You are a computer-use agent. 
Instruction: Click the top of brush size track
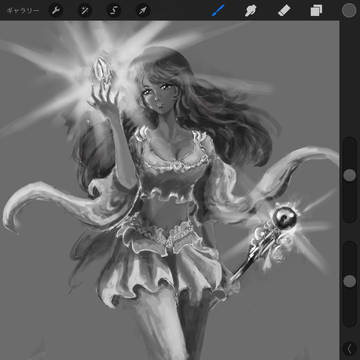point(349,142)
